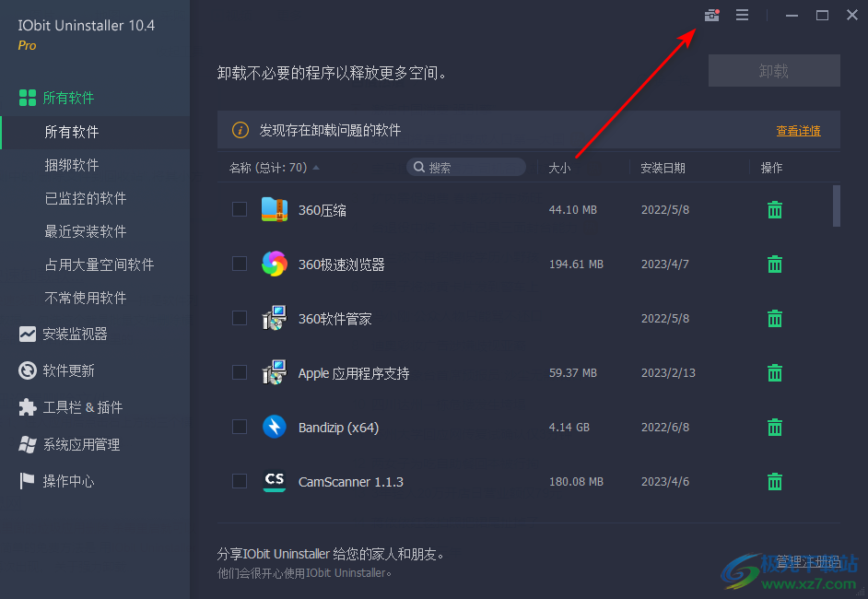Screen dimensions: 868x599
Task: Open the 查看详情 link
Action: (x=798, y=131)
